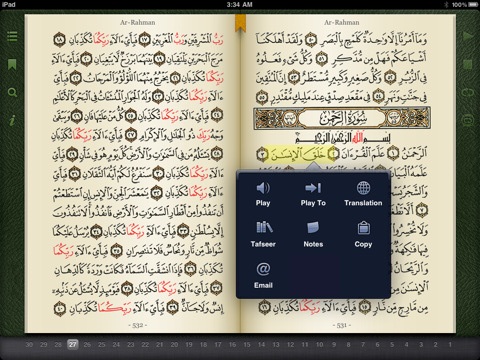Open the search magnifier icon

tap(12, 92)
